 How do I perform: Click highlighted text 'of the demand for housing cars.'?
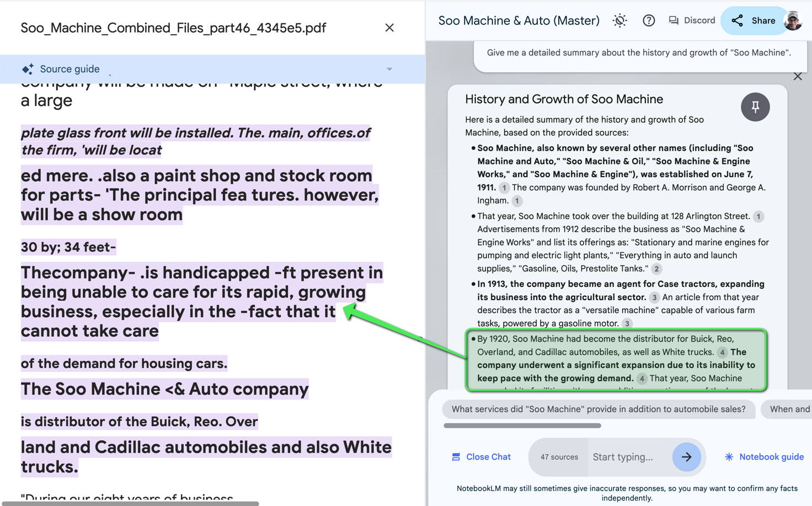click(124, 363)
